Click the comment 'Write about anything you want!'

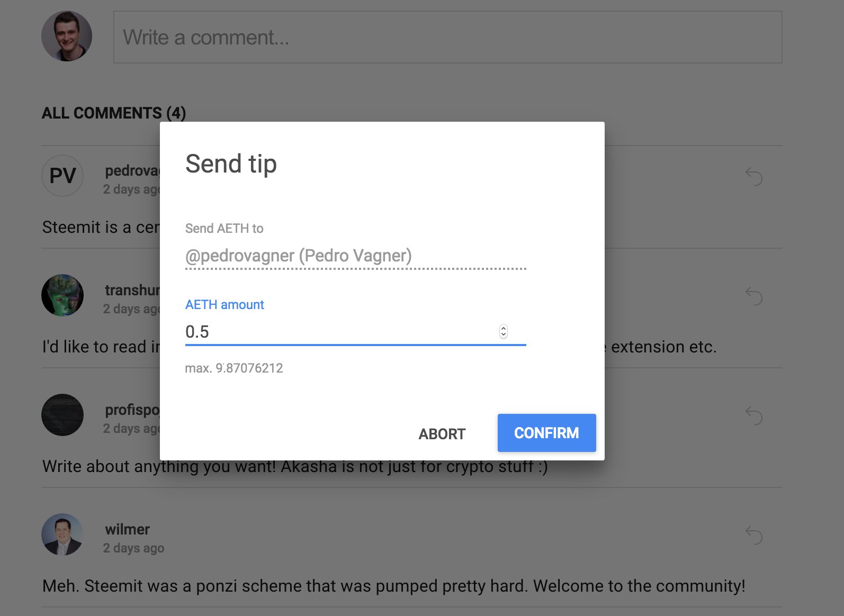point(295,466)
